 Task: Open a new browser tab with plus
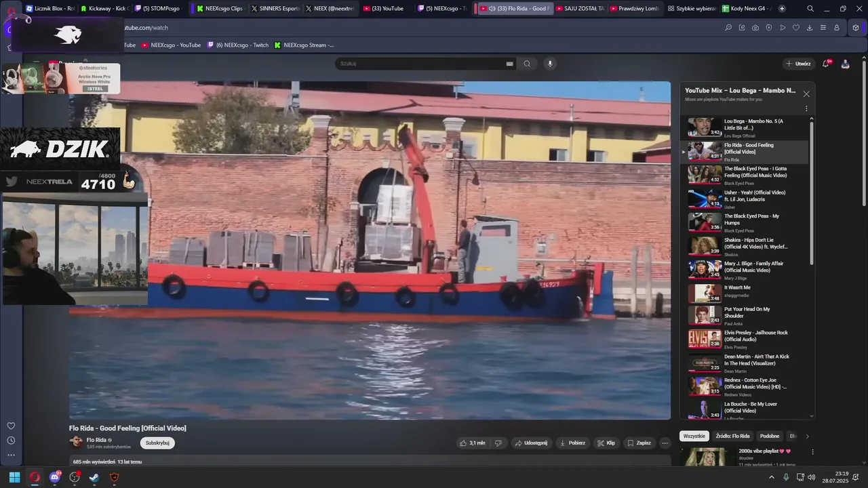click(x=782, y=9)
